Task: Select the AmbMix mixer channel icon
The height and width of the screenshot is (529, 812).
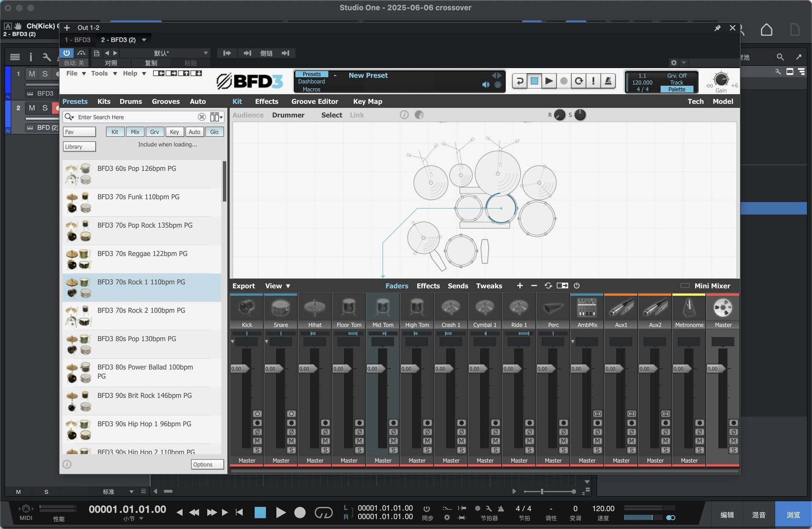Action: (x=587, y=308)
